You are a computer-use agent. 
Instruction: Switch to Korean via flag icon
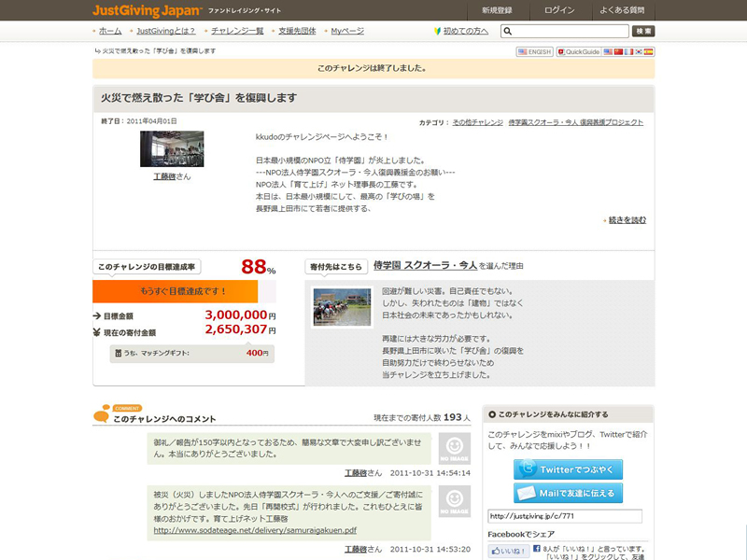pyautogui.click(x=639, y=51)
